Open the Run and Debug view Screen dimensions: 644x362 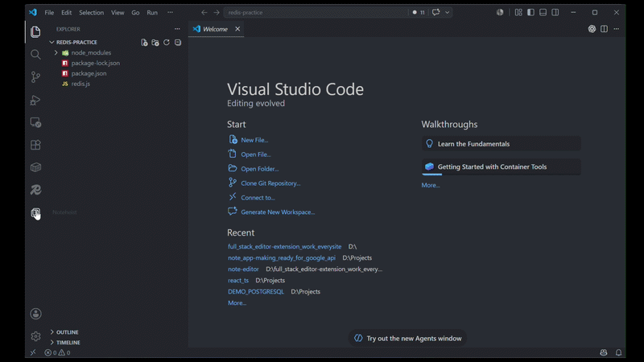tap(35, 100)
